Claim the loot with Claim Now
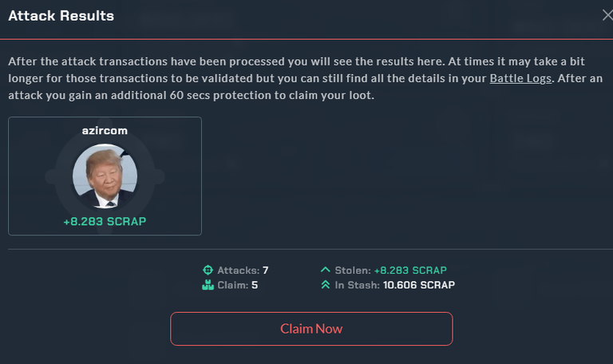This screenshot has height=364, width=613. 311,329
